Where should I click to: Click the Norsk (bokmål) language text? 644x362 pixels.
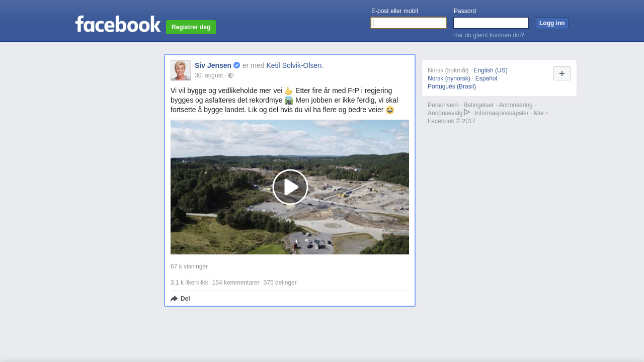tap(448, 70)
